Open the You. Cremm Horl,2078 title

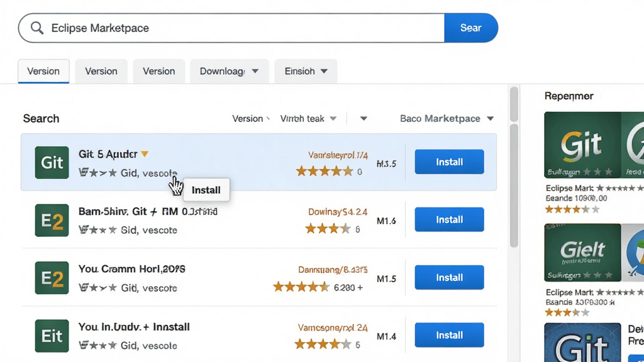coord(132,269)
